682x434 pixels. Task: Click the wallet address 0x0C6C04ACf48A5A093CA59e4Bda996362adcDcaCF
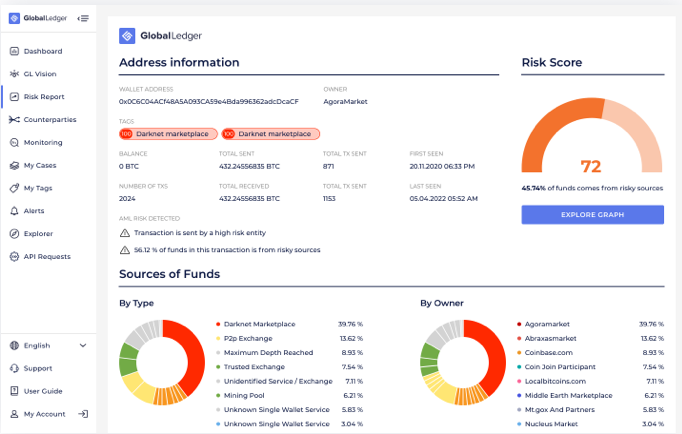pos(209,102)
